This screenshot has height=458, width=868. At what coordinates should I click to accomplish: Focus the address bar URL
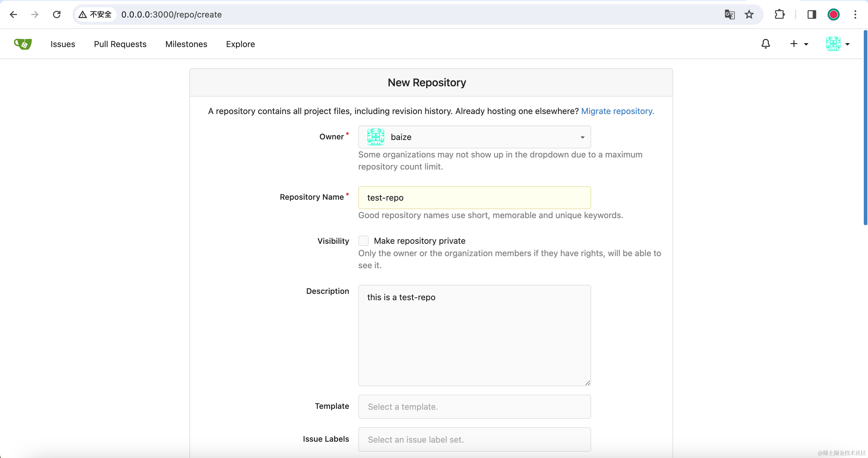pos(171,14)
